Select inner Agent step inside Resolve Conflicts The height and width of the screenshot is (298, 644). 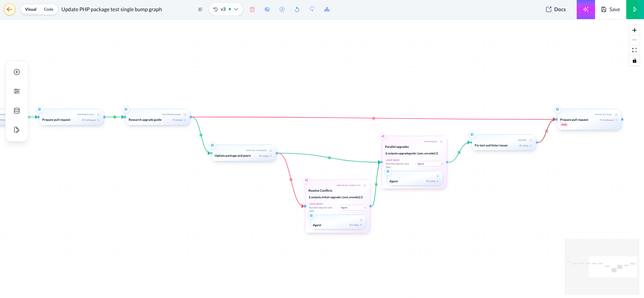[x=338, y=222]
